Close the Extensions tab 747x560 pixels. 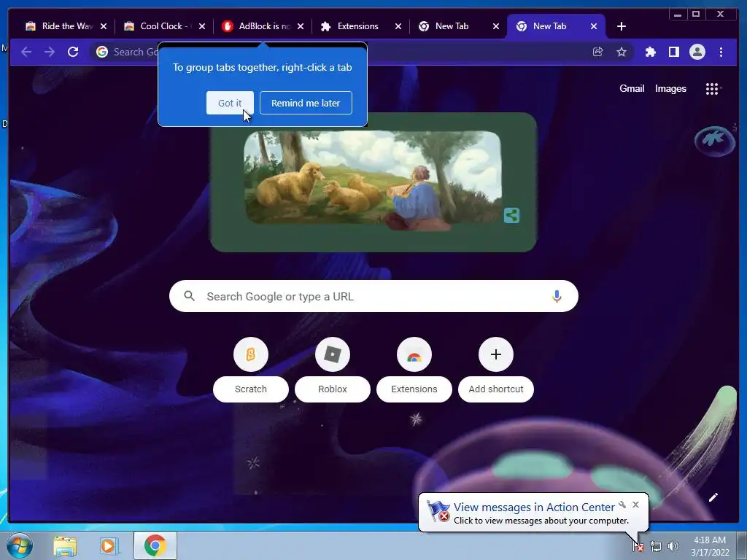point(398,26)
